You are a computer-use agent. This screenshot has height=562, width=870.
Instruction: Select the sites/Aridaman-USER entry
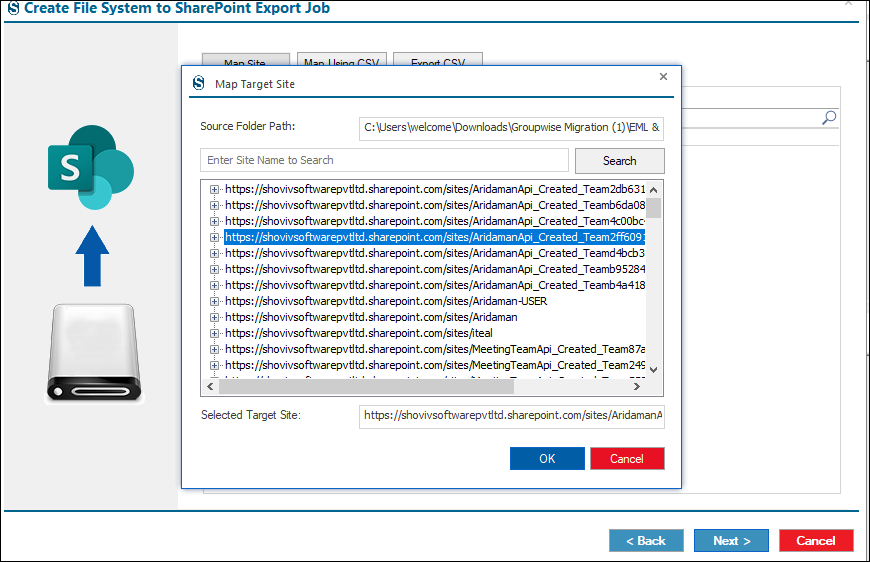386,301
